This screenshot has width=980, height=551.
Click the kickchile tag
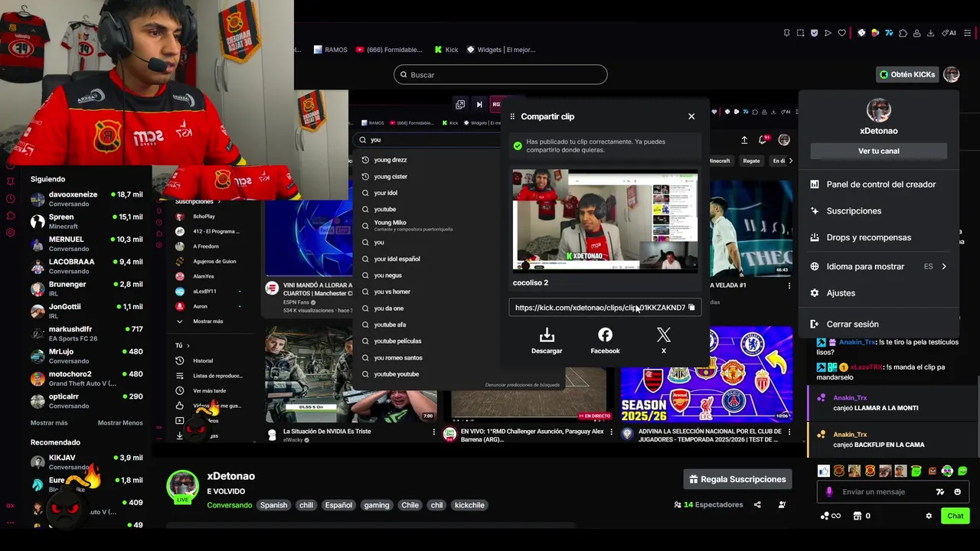tap(469, 505)
